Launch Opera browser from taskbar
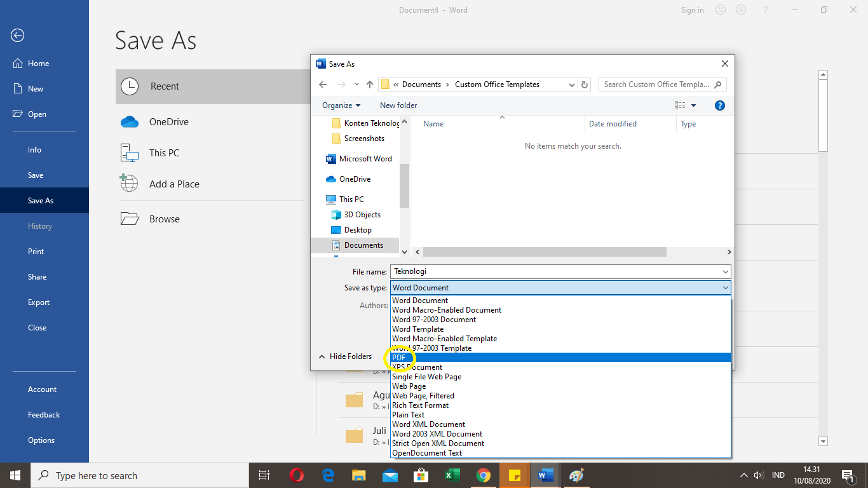This screenshot has width=868, height=488. 296,475
